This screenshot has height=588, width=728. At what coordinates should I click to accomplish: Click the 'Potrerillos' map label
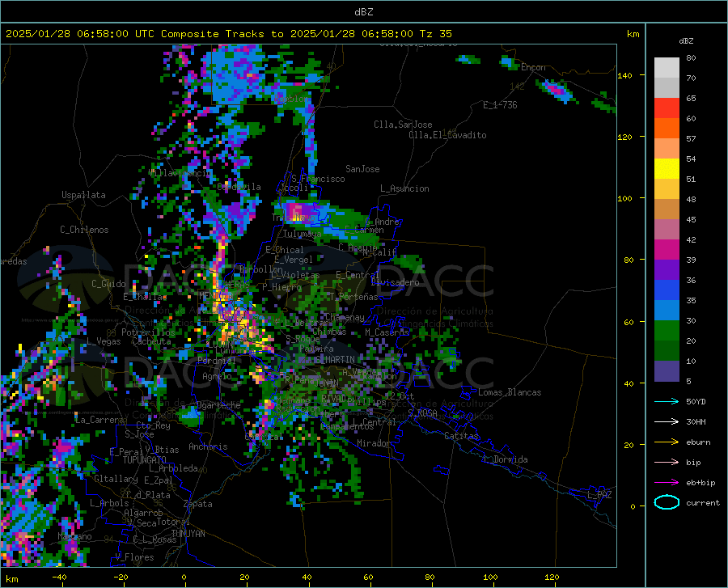coord(148,332)
